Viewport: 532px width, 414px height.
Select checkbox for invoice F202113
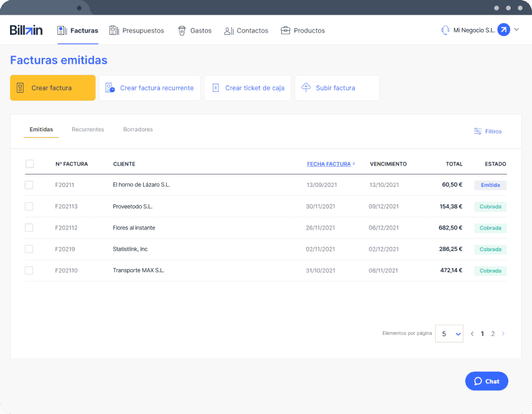pyautogui.click(x=29, y=206)
